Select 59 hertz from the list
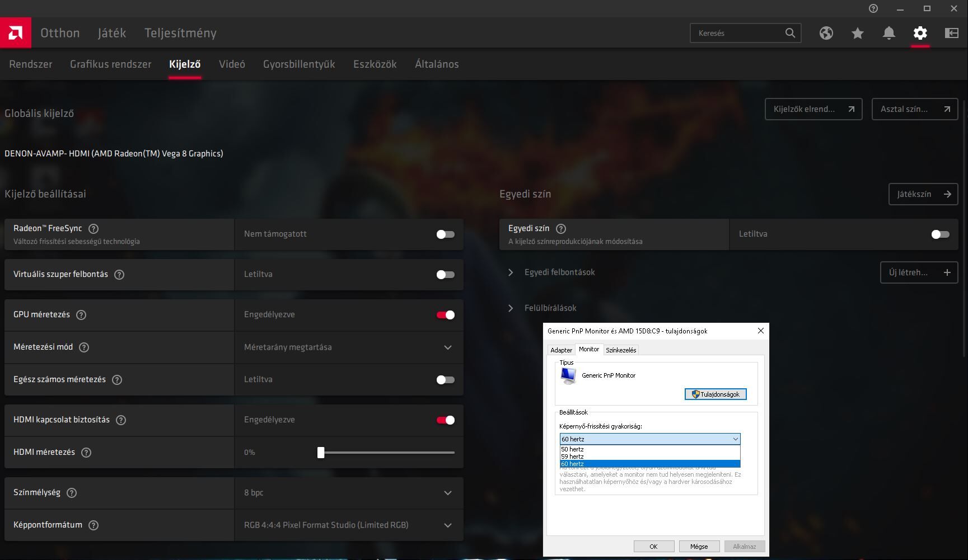The height and width of the screenshot is (560, 968). pyautogui.click(x=650, y=457)
